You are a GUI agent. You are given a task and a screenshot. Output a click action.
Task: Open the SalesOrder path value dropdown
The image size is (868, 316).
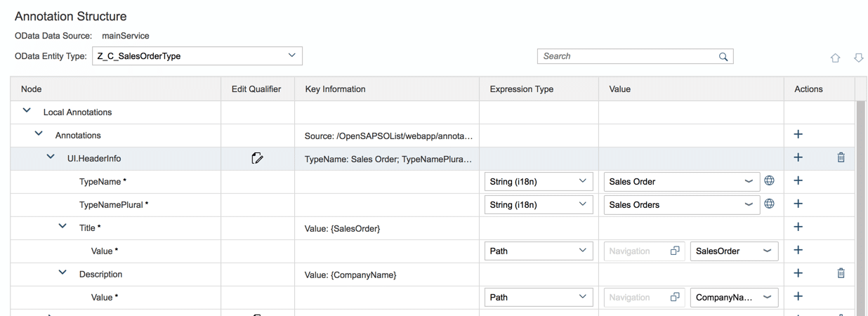767,251
